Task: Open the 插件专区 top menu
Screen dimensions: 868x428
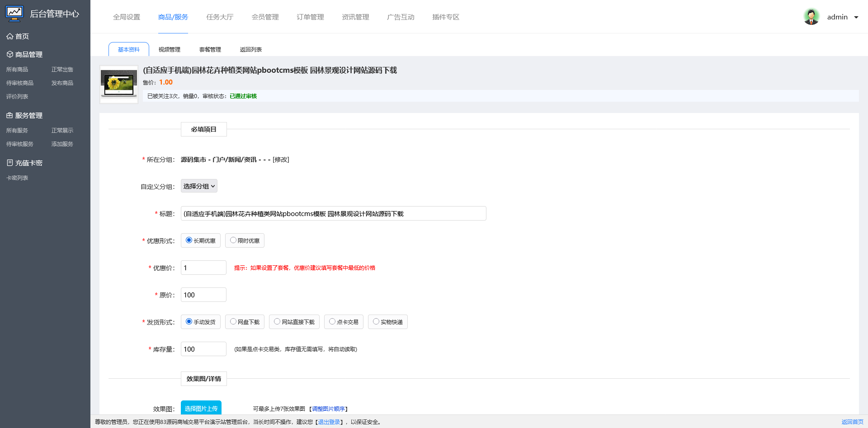Action: click(x=446, y=17)
